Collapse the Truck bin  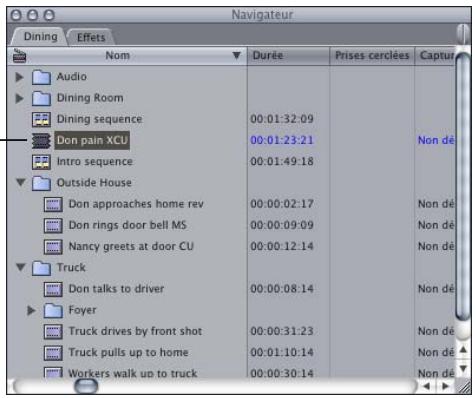click(21, 267)
